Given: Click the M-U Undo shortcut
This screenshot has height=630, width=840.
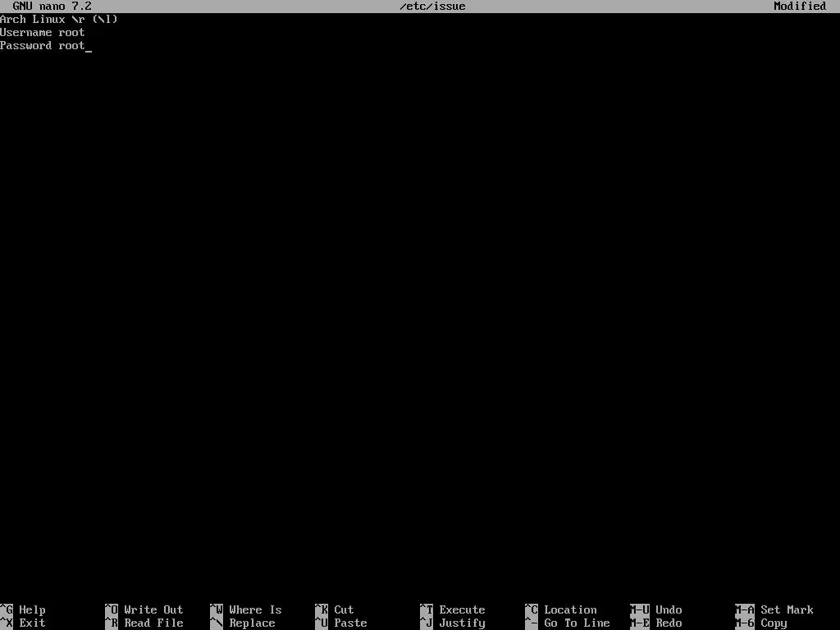Looking at the screenshot, I should pyautogui.click(x=656, y=609).
